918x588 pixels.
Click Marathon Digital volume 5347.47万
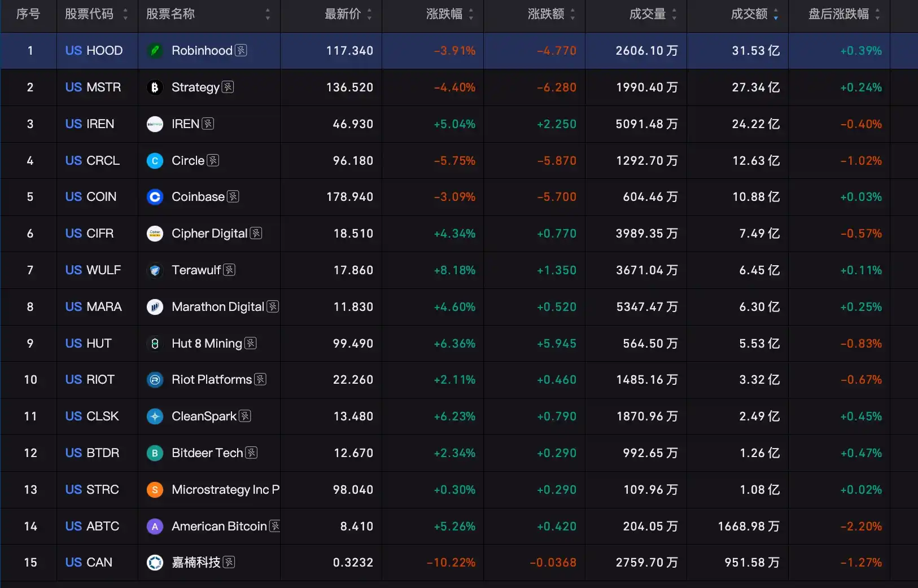[647, 307]
